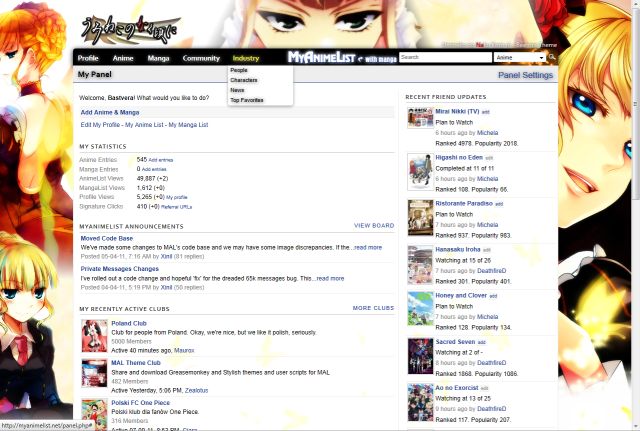Click add next to Mirai Nikki (TV)
The width and height of the screenshot is (640, 431).
click(x=485, y=112)
